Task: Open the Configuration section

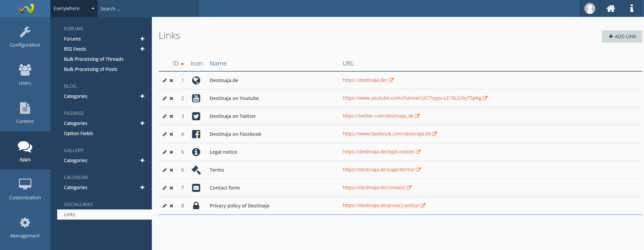Action: 25,37
